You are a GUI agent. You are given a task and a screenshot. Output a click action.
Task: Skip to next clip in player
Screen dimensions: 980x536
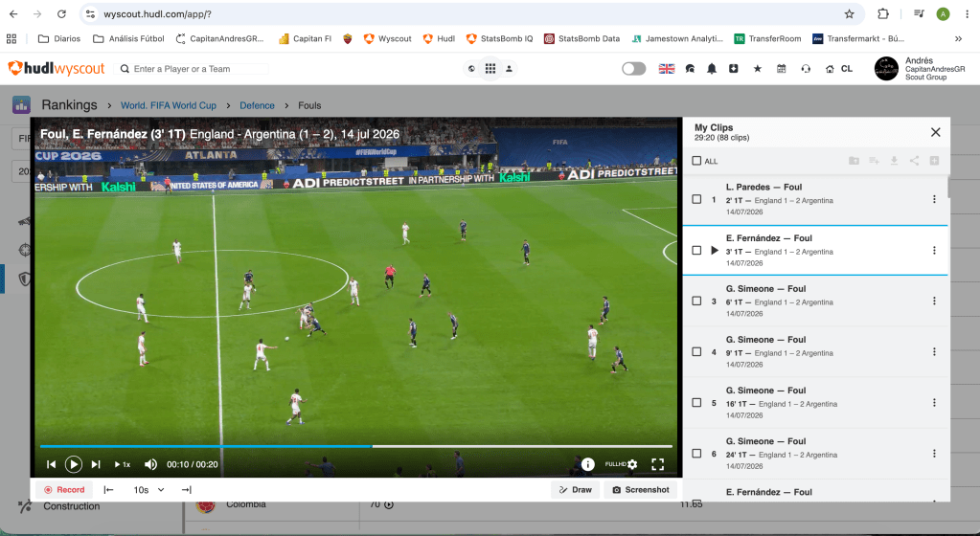tap(96, 464)
